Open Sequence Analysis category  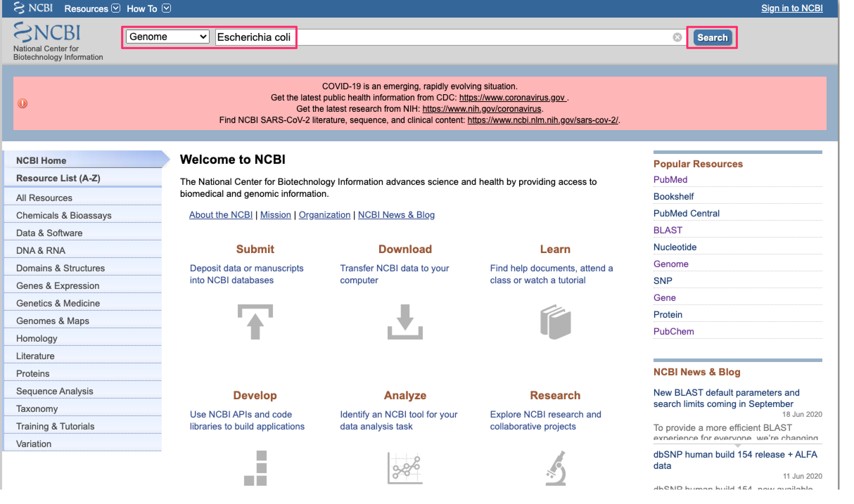click(x=83, y=391)
